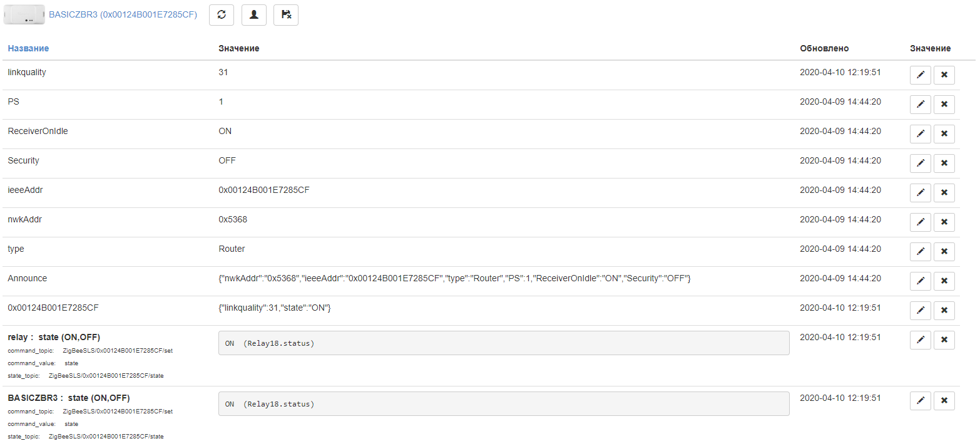Edit the 0x00124B001E7285CF JSON row via pencil
The width and height of the screenshot is (980, 446).
[x=920, y=311]
